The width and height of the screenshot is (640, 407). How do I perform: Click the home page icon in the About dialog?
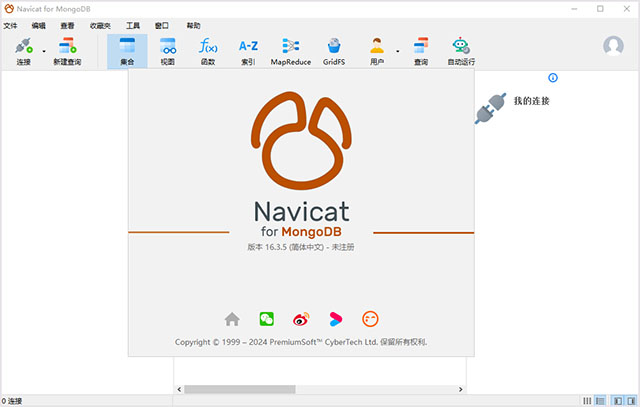click(232, 319)
